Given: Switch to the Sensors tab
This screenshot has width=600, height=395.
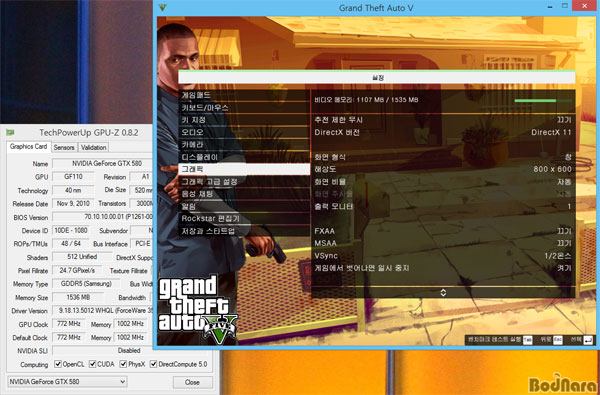Looking at the screenshot, I should [64, 147].
